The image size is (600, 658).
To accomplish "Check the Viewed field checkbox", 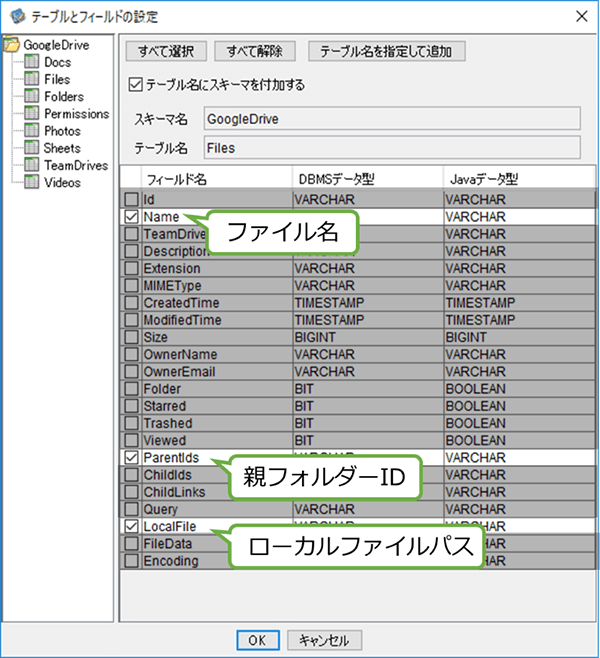I will 131,440.
